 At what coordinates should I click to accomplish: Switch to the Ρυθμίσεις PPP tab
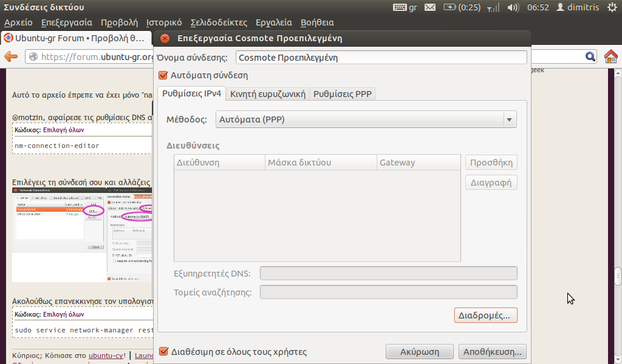click(343, 94)
